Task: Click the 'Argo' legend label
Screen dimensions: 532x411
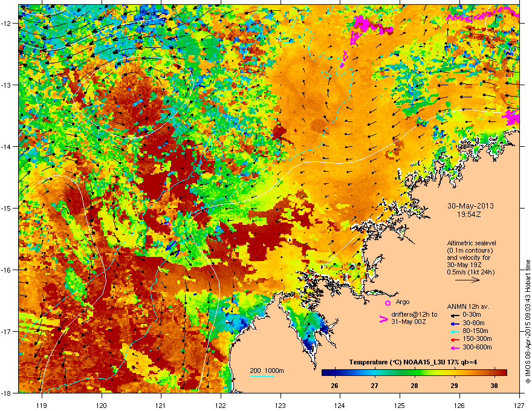Action: click(x=403, y=302)
